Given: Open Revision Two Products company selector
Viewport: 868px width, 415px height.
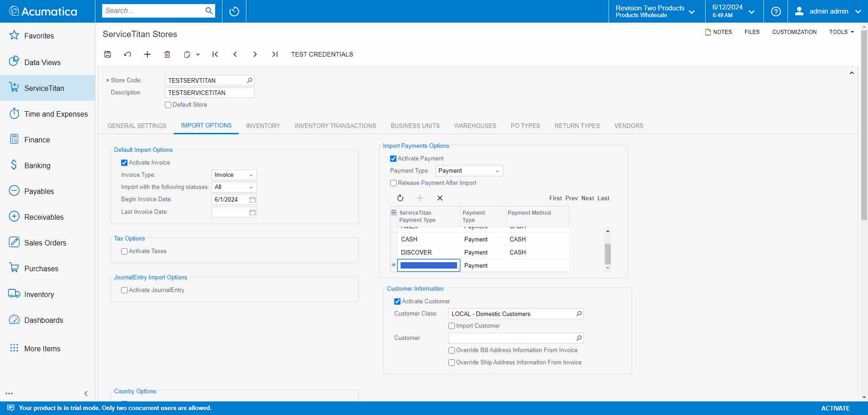Looking at the screenshot, I should point(656,11).
